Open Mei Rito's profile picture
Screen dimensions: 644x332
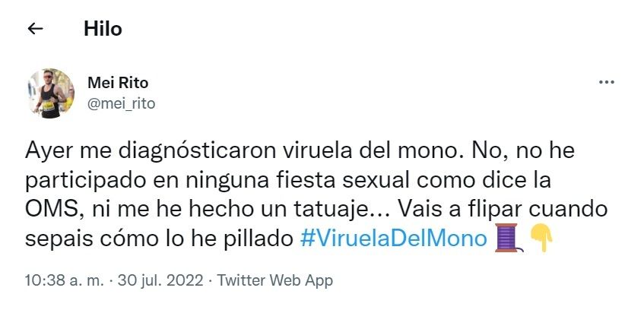[x=52, y=93]
